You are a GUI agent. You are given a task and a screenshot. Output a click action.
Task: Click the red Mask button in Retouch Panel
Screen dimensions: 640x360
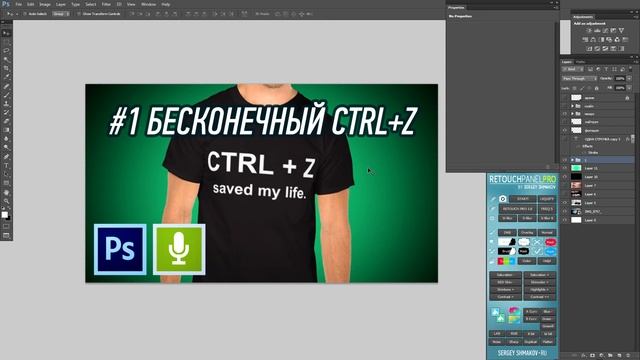pyautogui.click(x=551, y=242)
